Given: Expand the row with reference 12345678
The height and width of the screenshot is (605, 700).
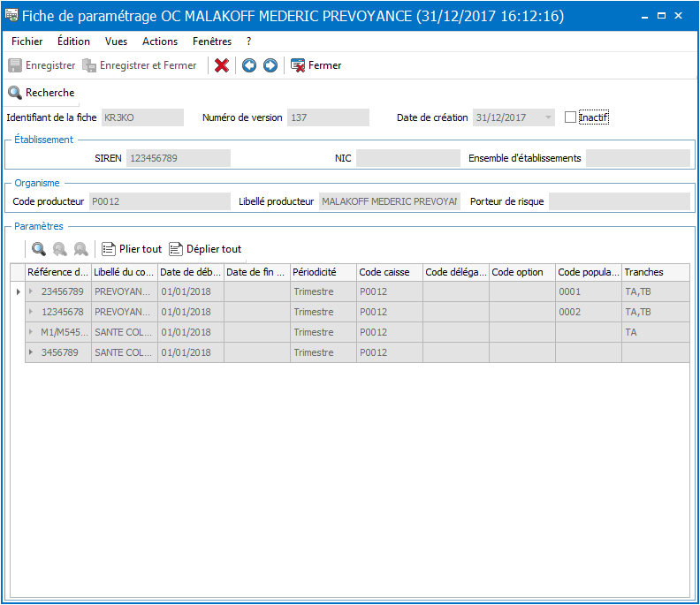Looking at the screenshot, I should 31,312.
